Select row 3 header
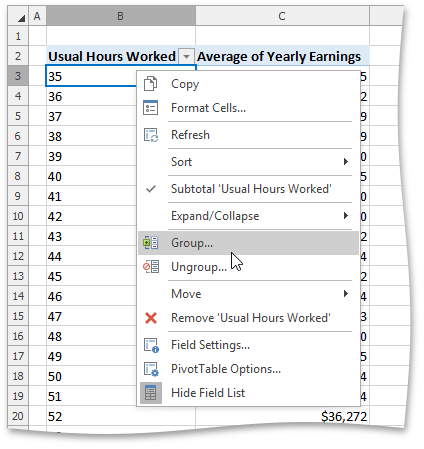Viewport: 424px width, 449px height. (18, 76)
